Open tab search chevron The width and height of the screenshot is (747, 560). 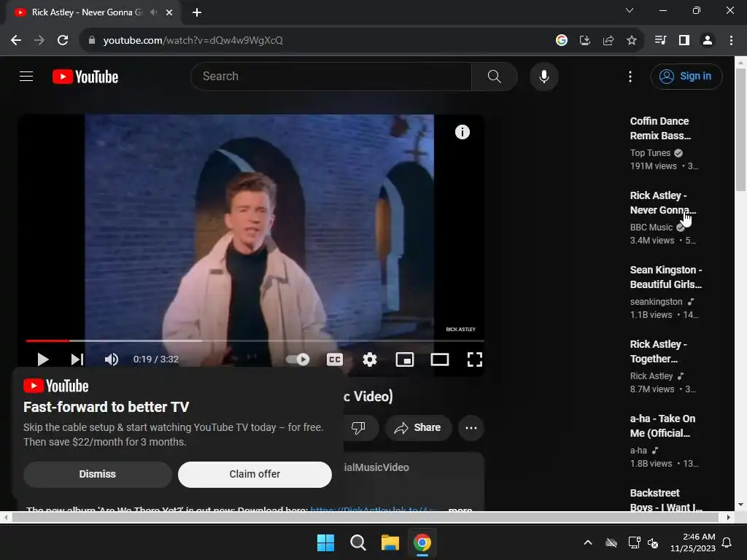tap(630, 10)
